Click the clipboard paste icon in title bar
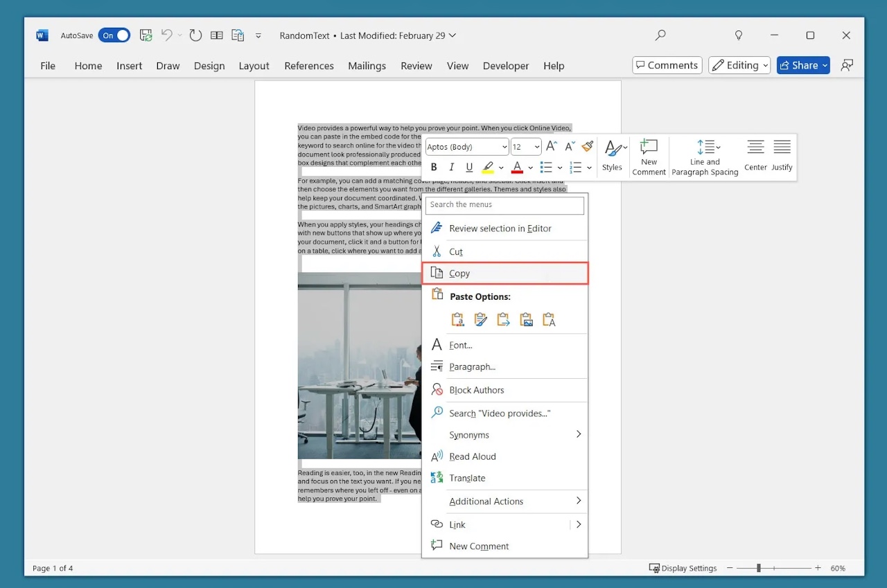The image size is (887, 588). coord(238,35)
